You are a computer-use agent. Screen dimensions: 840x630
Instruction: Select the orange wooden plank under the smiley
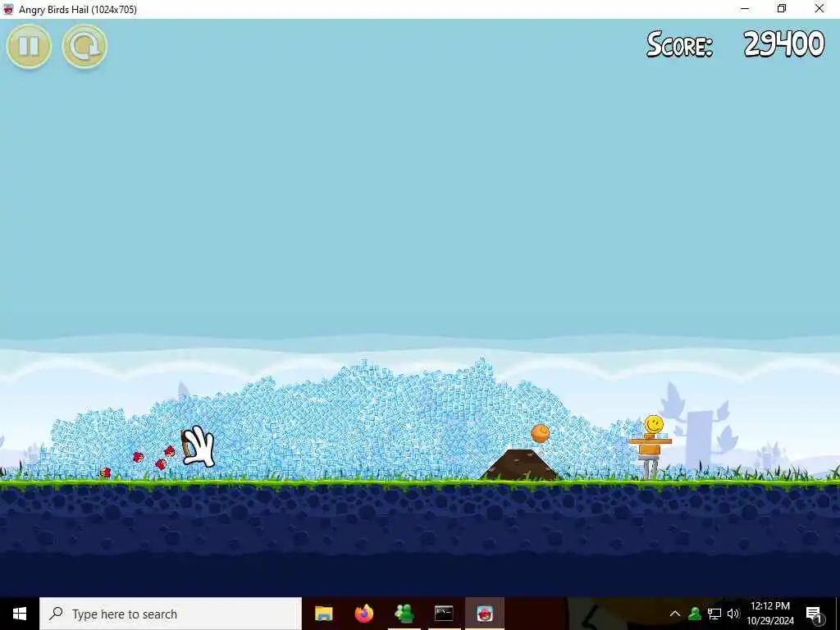651,441
